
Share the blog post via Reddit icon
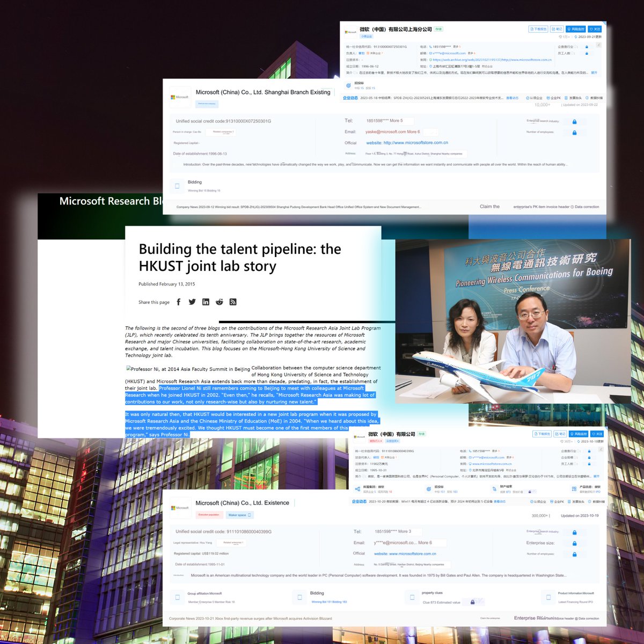tap(219, 302)
